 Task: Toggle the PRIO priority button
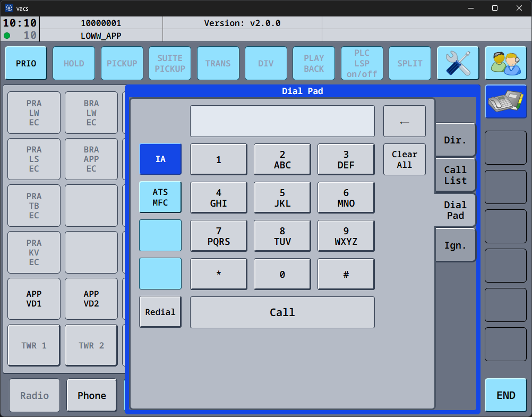coord(26,63)
